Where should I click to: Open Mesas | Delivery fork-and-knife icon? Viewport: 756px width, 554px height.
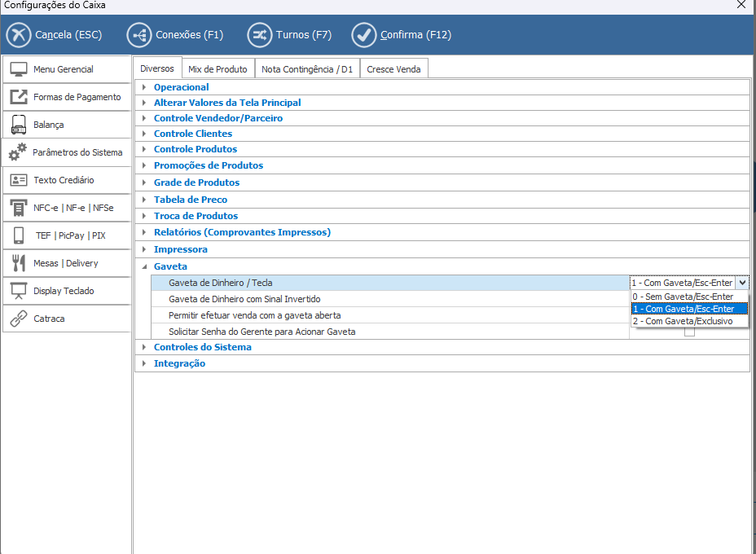(x=19, y=263)
